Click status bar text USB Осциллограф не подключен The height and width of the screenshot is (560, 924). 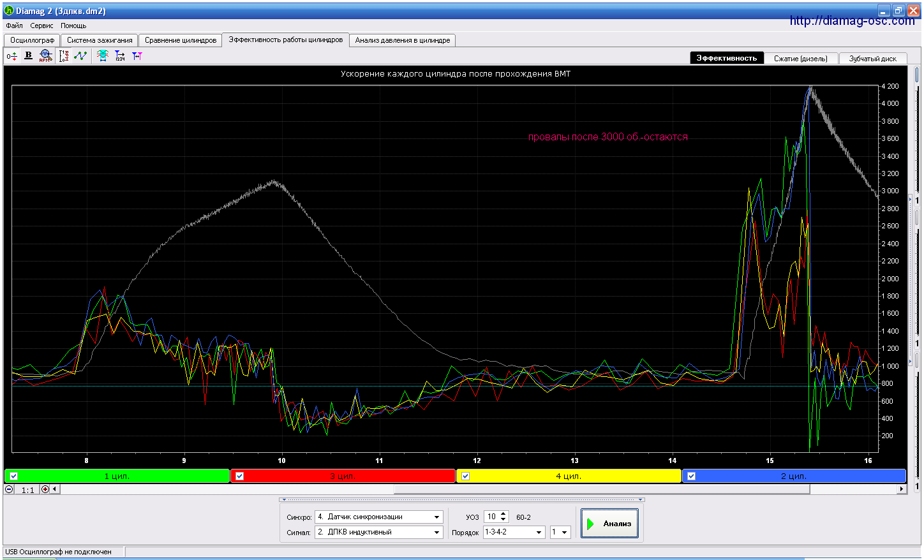(58, 552)
